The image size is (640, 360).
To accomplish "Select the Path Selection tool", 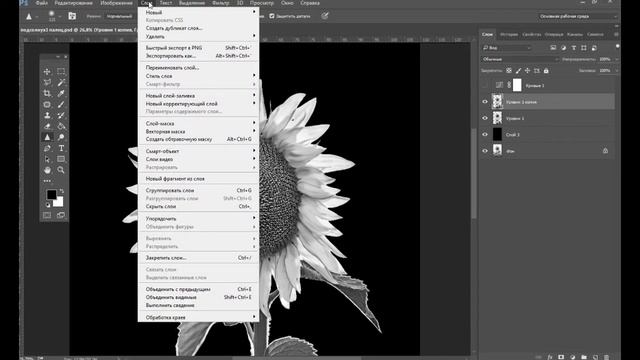I will point(47,159).
